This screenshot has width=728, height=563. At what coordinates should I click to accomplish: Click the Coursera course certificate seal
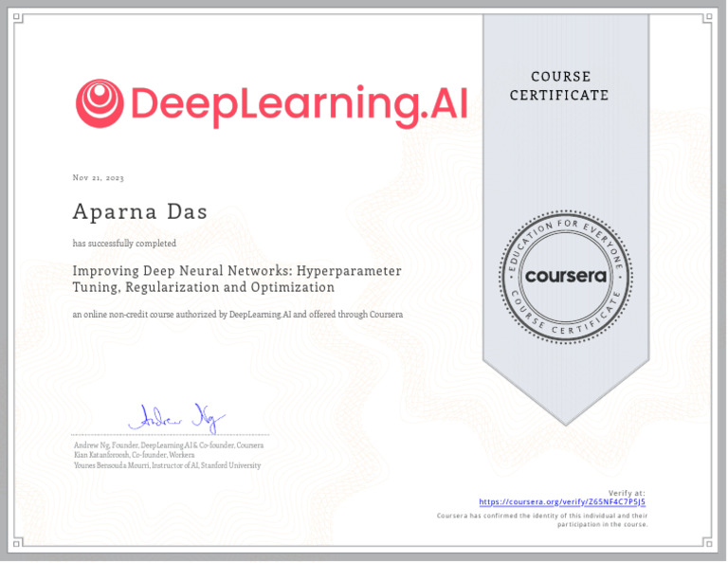point(566,277)
